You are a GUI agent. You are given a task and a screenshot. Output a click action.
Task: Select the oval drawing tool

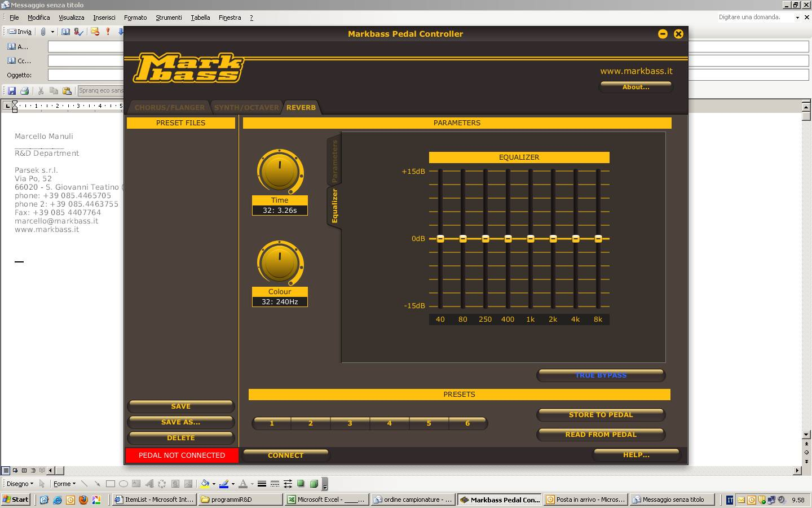tap(123, 484)
